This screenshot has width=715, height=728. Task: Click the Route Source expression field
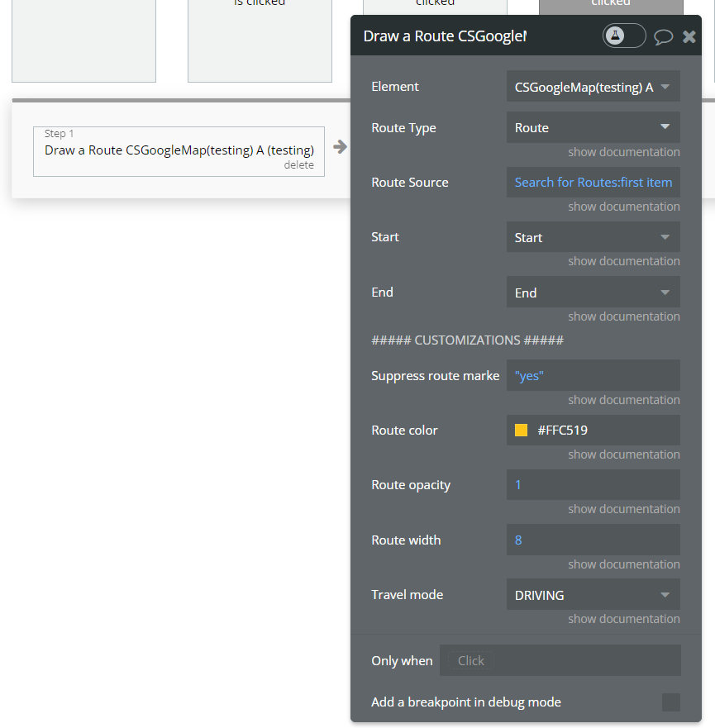click(x=593, y=182)
